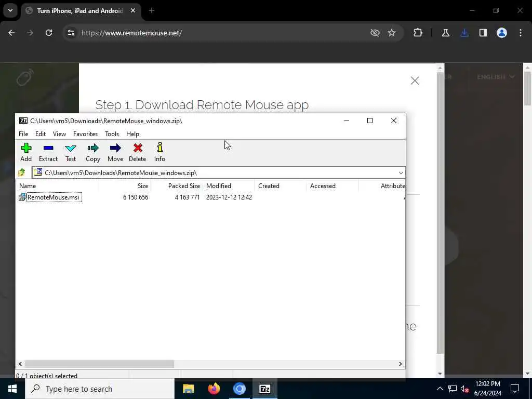Screen dimensions: 532x399
Task: Open the Chrome three-dot menu
Action: click(520, 33)
